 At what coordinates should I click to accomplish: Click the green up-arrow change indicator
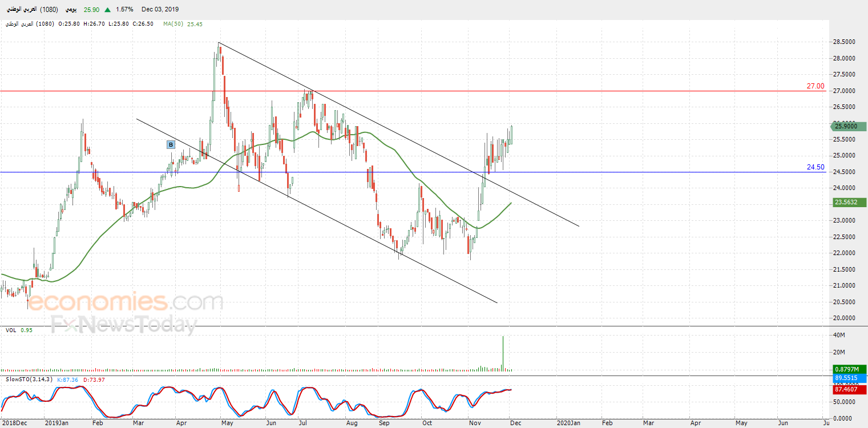coord(106,10)
